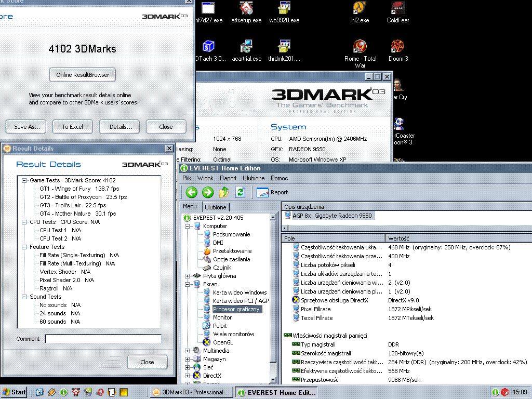This screenshot has width=532, height=399.
Task: Click the Up level arrow icon in EVEREST
Action: click(x=224, y=192)
